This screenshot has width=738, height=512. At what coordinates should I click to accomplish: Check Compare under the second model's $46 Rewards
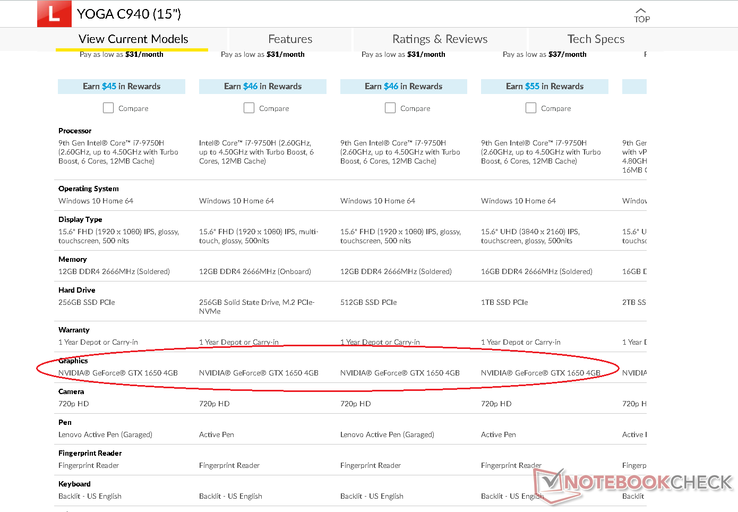click(249, 108)
